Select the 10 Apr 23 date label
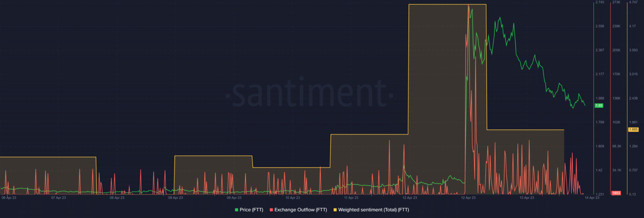644x218 pixels. click(292, 197)
